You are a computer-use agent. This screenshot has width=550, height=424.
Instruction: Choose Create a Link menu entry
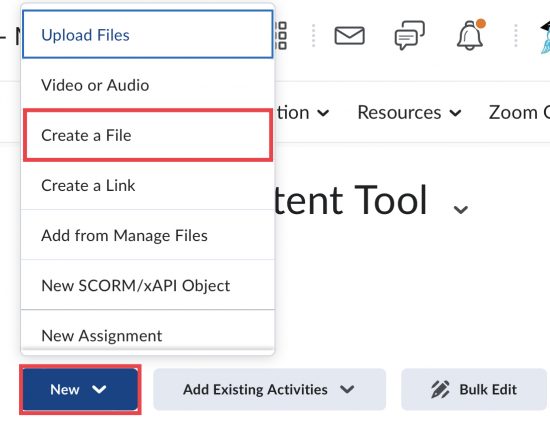coord(148,186)
